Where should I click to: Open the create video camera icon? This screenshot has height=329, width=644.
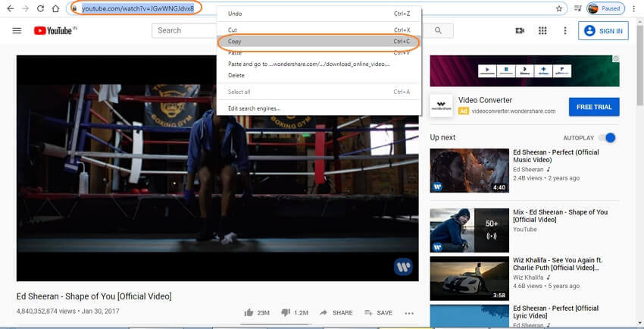click(520, 30)
